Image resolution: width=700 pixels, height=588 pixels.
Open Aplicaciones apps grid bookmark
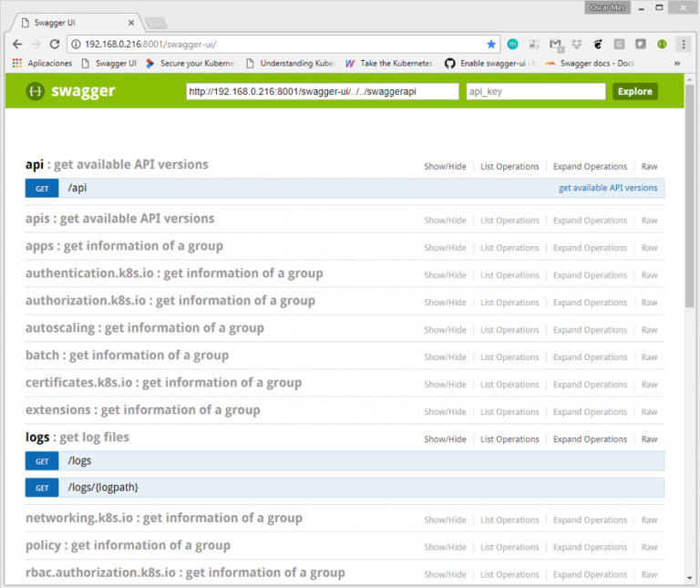(x=43, y=64)
